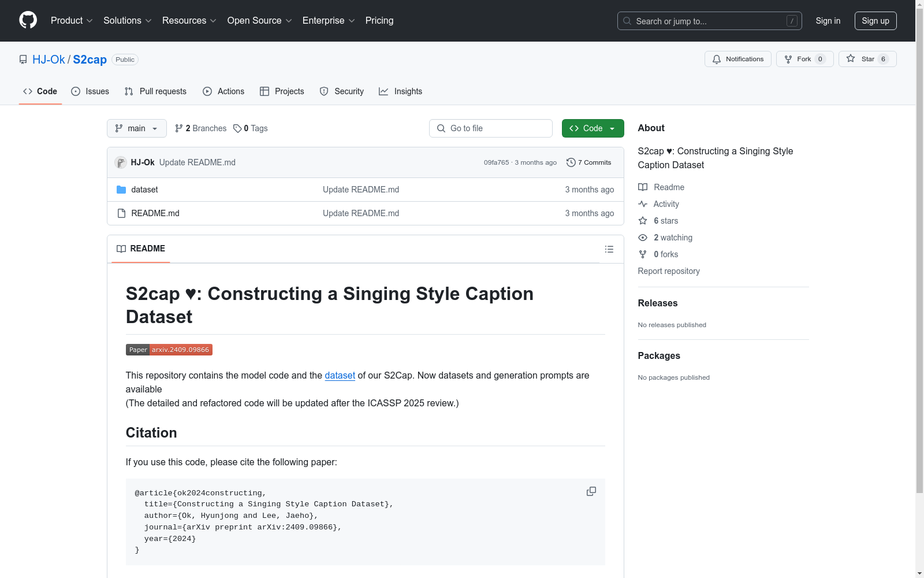View 0 Tags link
924x578 pixels.
pyautogui.click(x=251, y=128)
